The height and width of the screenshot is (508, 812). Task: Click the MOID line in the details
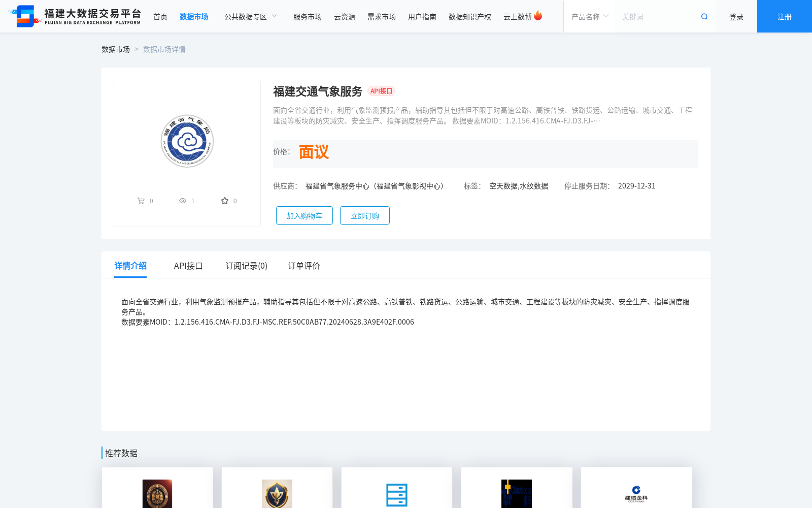267,322
